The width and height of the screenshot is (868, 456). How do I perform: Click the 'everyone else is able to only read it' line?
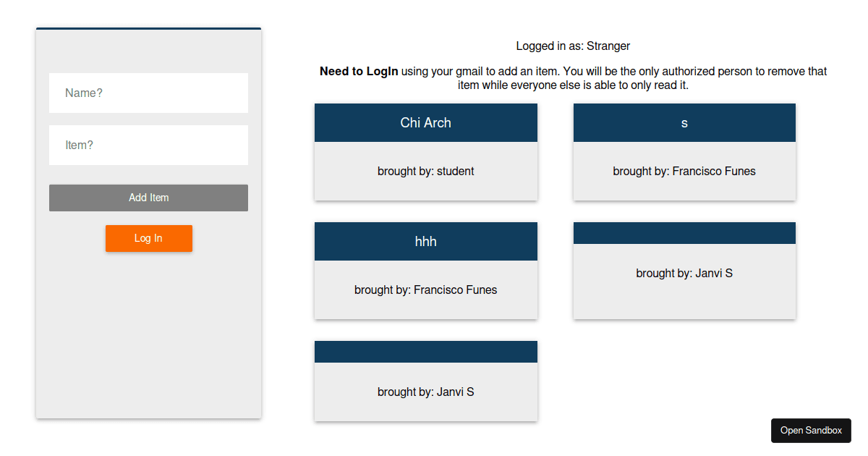coord(573,85)
